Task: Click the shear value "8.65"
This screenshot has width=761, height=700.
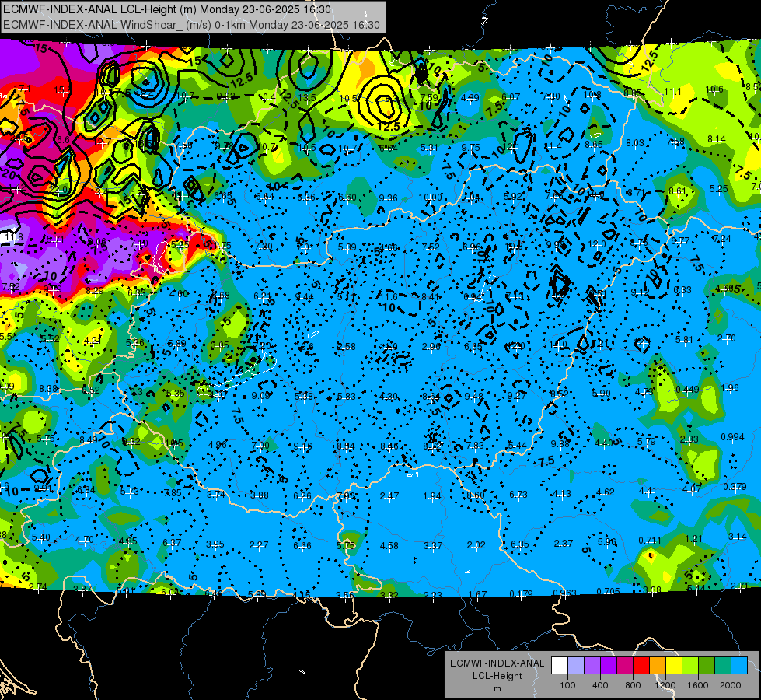Action: [594, 144]
